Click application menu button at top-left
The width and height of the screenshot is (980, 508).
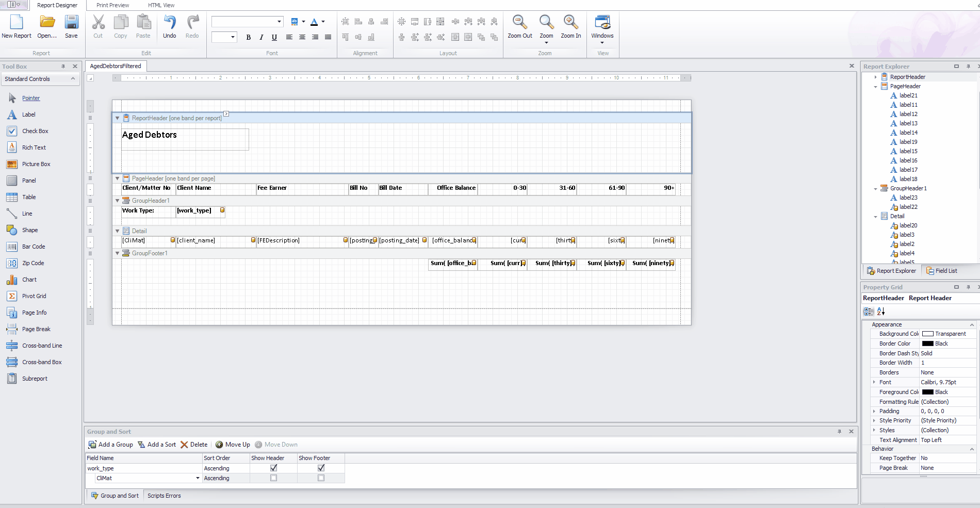[13, 5]
